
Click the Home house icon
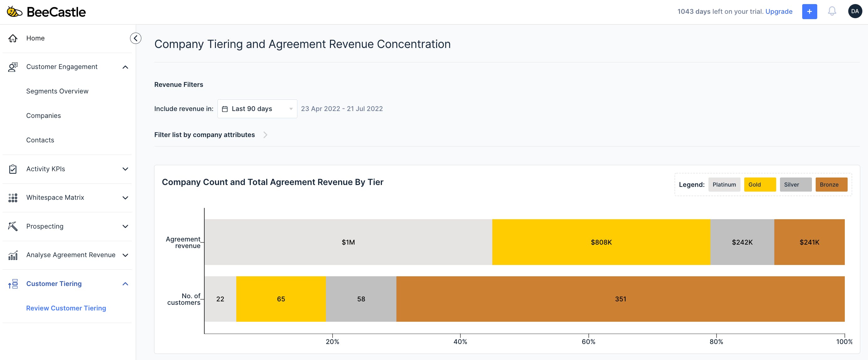13,38
